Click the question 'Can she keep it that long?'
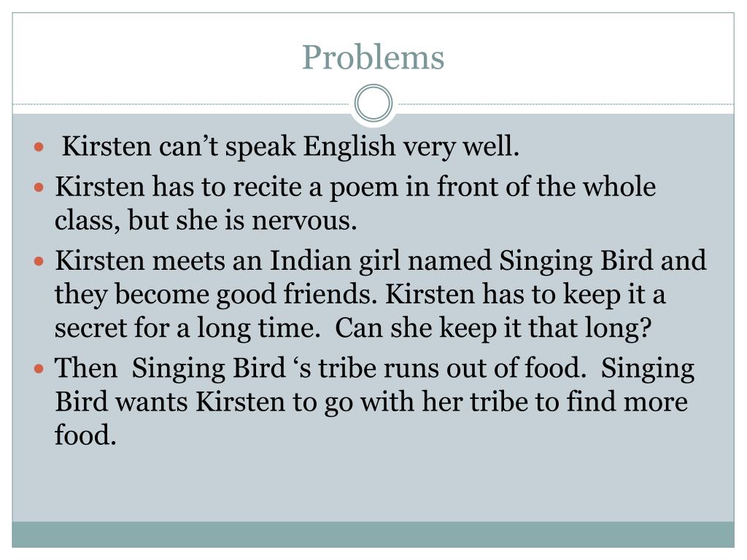Image resolution: width=747 pixels, height=560 pixels. (x=493, y=328)
